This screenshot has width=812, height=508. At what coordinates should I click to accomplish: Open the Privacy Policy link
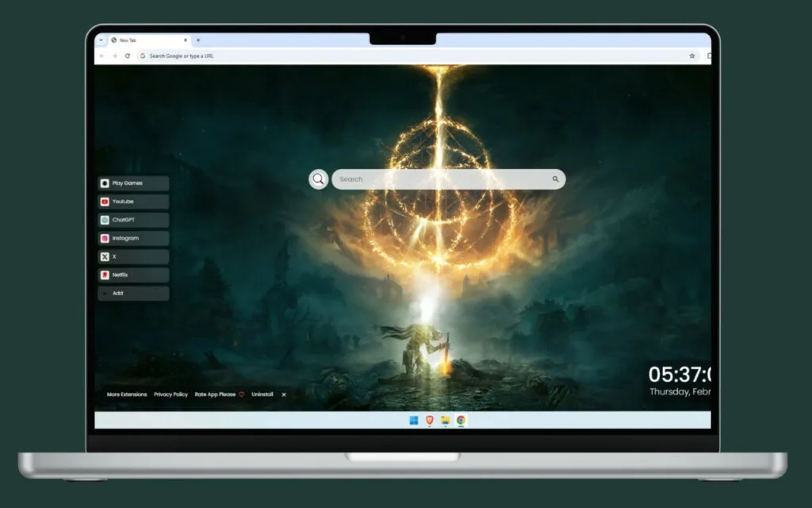[x=171, y=394]
